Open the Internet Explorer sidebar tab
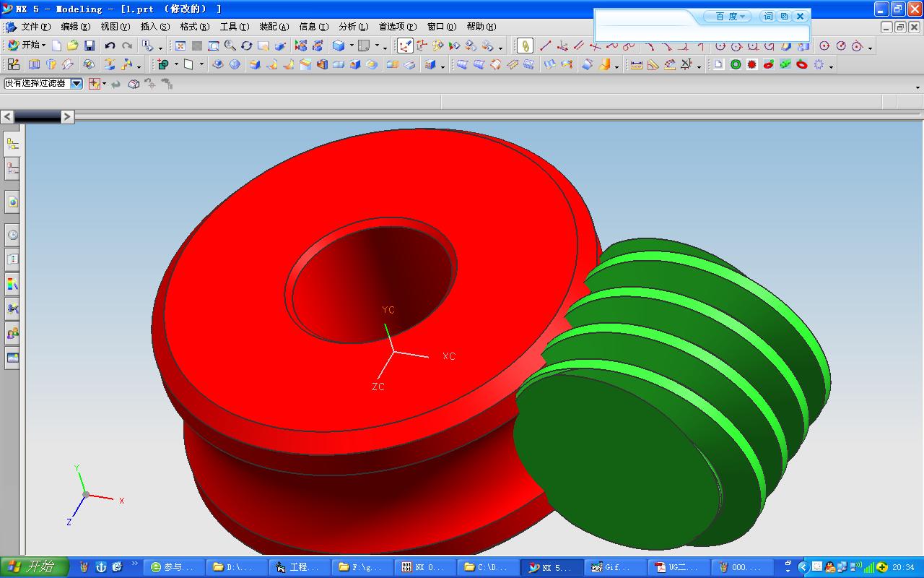This screenshot has width=924, height=578. point(12,202)
